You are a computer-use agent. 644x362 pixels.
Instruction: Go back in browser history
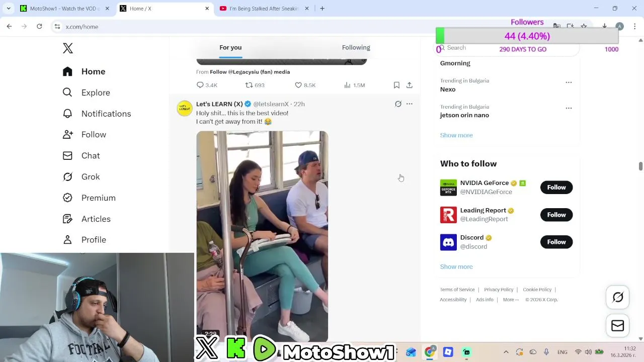9,27
